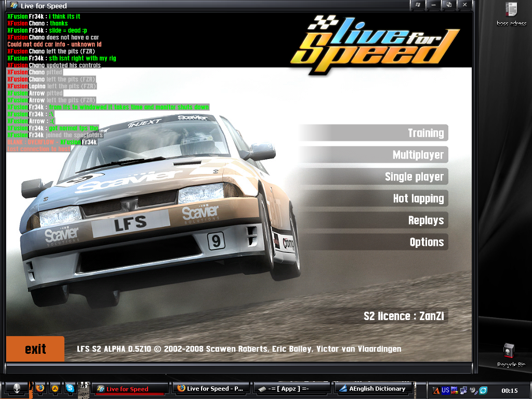Viewport: 532px width, 399px height.
Task: Click the US language indicator in tray
Action: coord(445,390)
